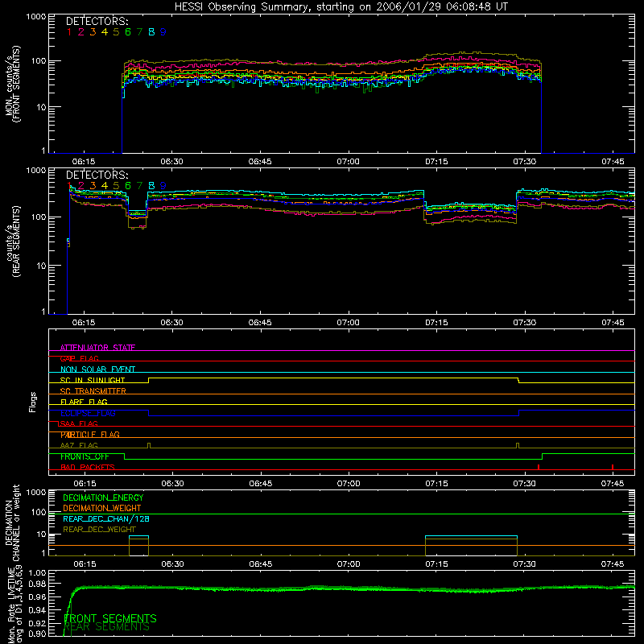Click the REAR_DEC_CHAN/128 legend label

point(106,519)
